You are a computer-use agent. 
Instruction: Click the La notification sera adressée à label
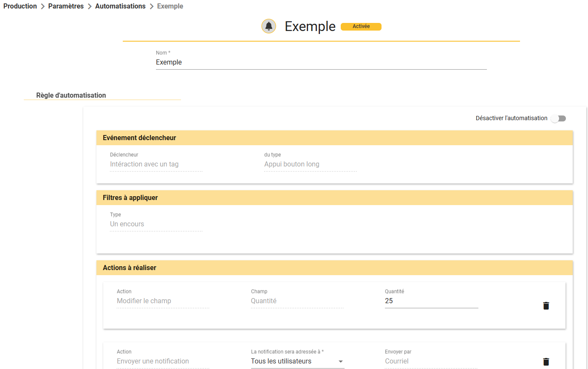(x=287, y=352)
